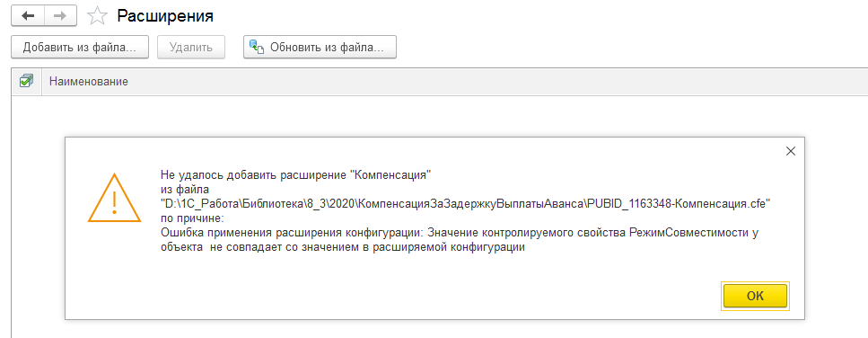The width and height of the screenshot is (868, 338).
Task: Toggle the check-all column header icon
Action: point(26,82)
